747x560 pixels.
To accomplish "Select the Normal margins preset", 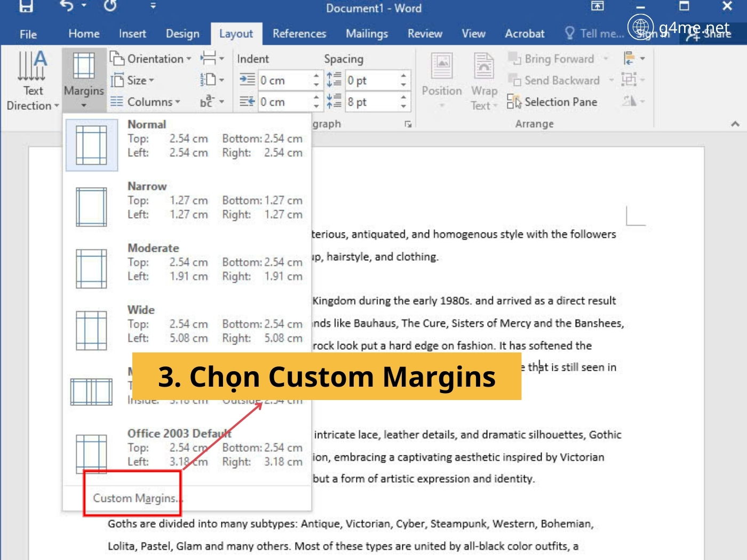I will (187, 145).
